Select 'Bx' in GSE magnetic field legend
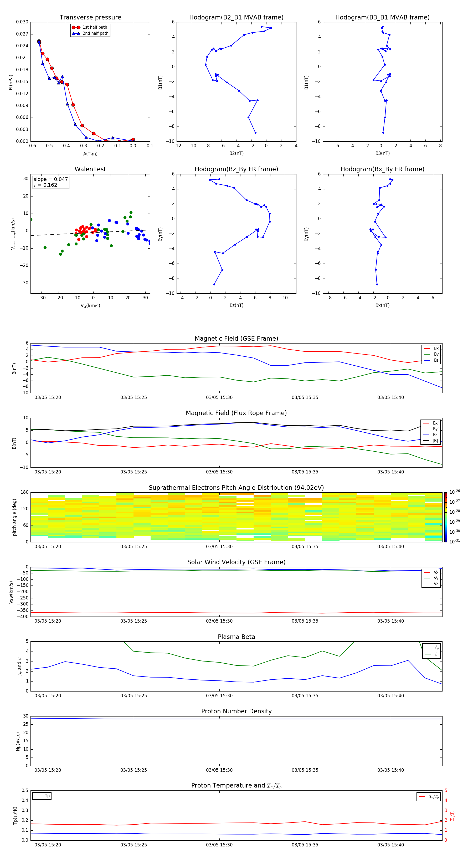The width and height of the screenshot is (473, 868). (x=431, y=349)
